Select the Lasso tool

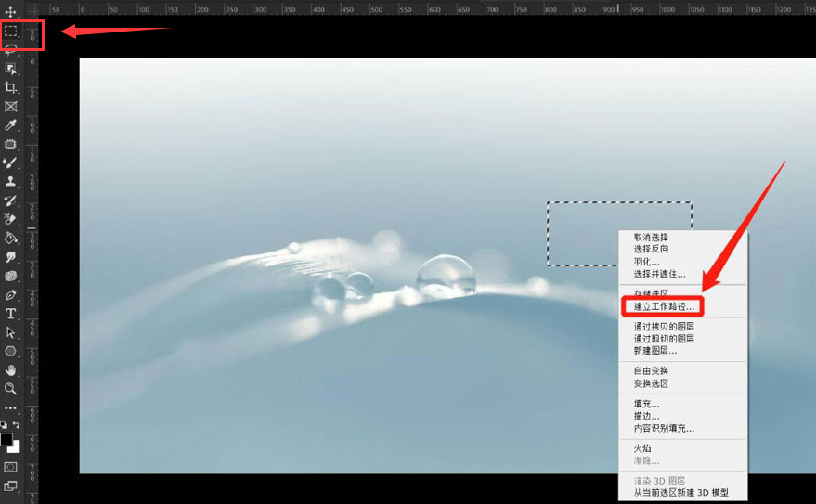coord(11,50)
